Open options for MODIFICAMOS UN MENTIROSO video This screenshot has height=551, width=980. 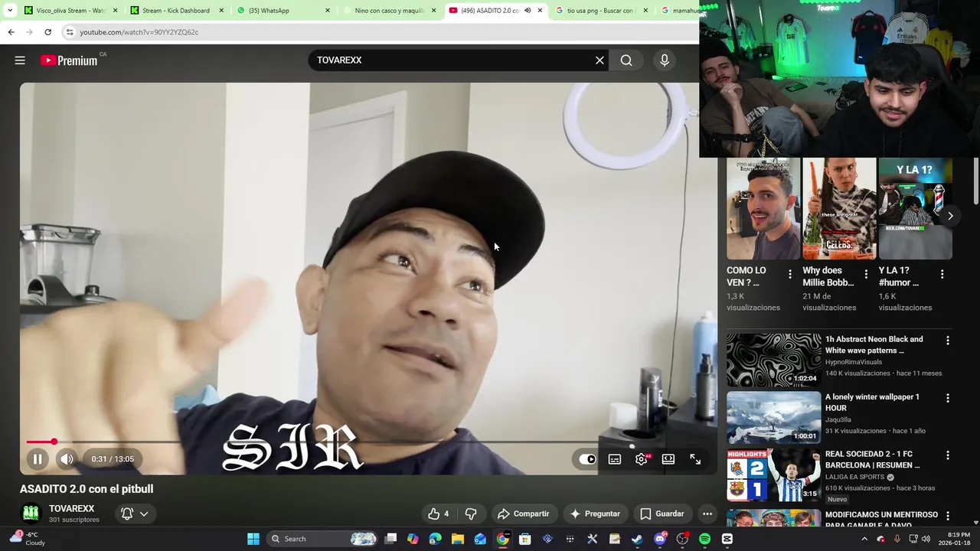point(948,516)
